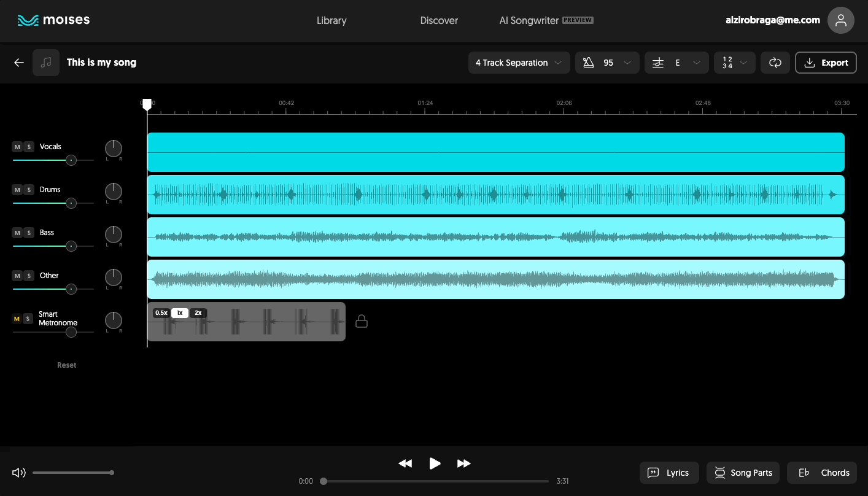This screenshot has height=496, width=868.
Task: Rewind with the double-left arrow
Action: (405, 463)
